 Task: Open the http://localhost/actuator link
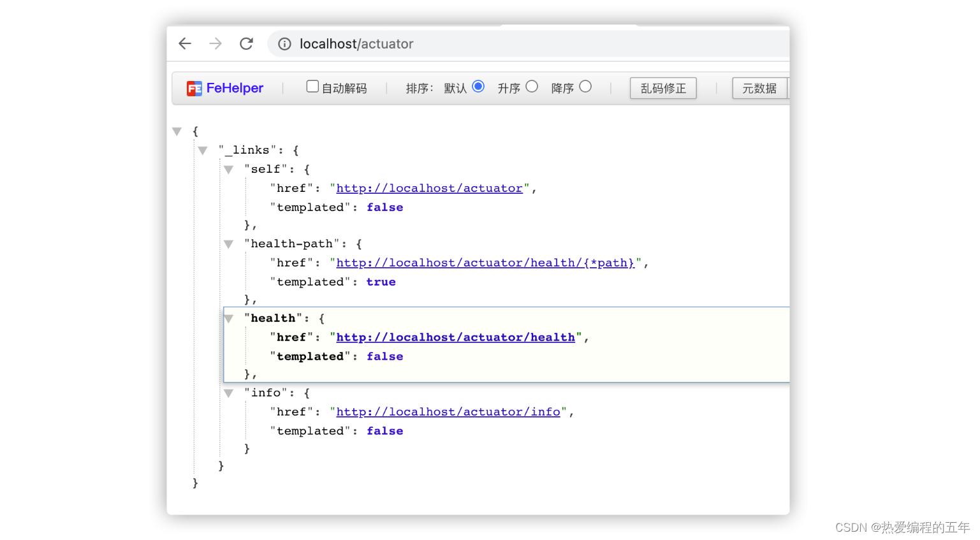tap(429, 189)
